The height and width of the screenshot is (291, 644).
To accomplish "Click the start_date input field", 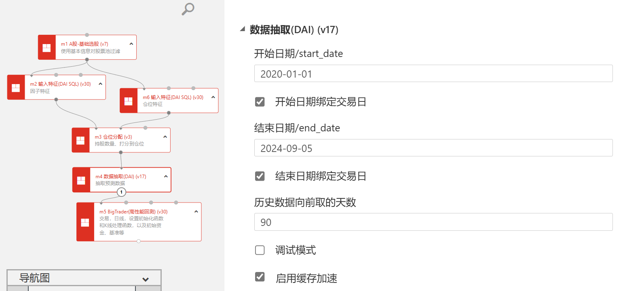I will pyautogui.click(x=433, y=74).
